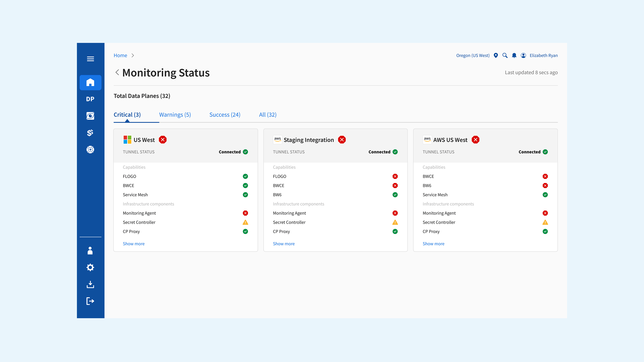Open the Home icon in the sidebar
This screenshot has width=644, height=362.
(x=90, y=82)
